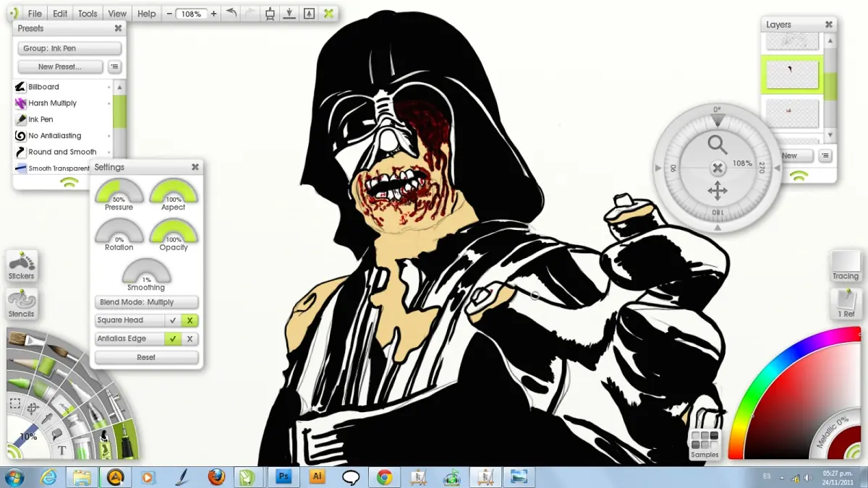
Task: Open the Tools menu
Action: tap(88, 14)
